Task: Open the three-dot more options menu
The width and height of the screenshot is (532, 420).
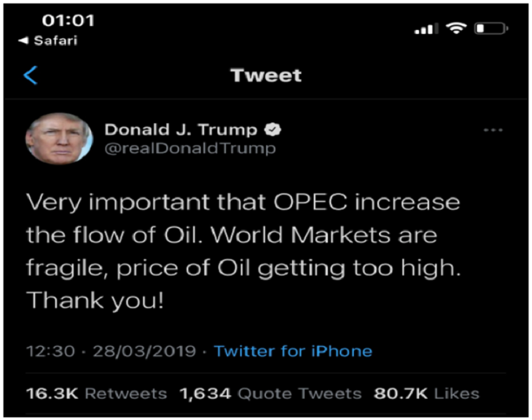Action: point(493,130)
